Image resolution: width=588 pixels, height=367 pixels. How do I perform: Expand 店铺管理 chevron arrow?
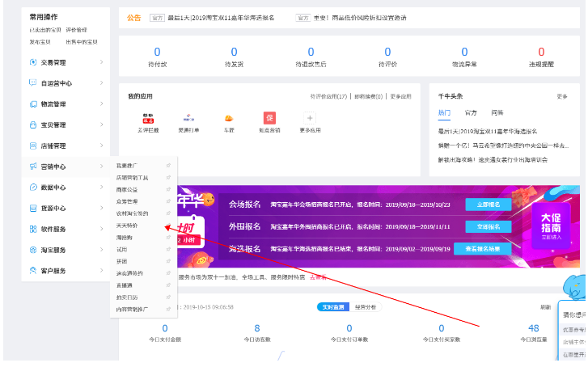101,145
